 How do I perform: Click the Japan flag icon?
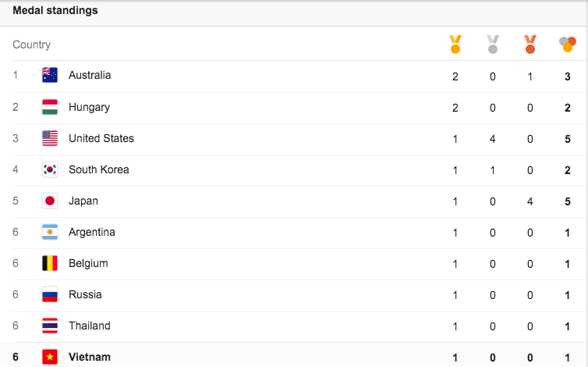(x=50, y=201)
